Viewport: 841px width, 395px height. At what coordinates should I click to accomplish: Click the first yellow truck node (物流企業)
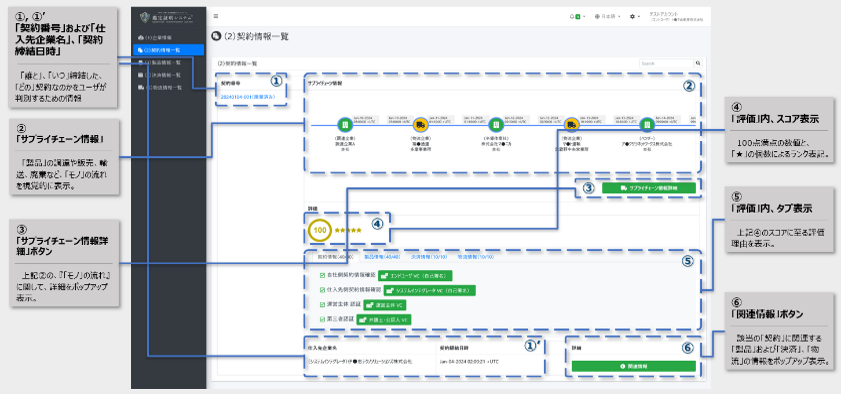420,125
